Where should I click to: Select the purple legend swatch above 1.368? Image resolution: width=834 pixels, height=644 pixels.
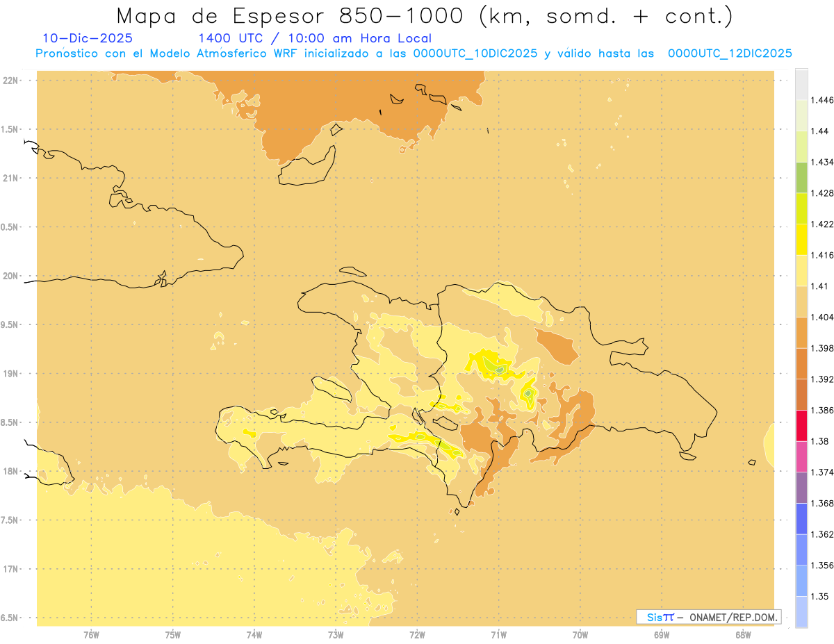[801, 487]
